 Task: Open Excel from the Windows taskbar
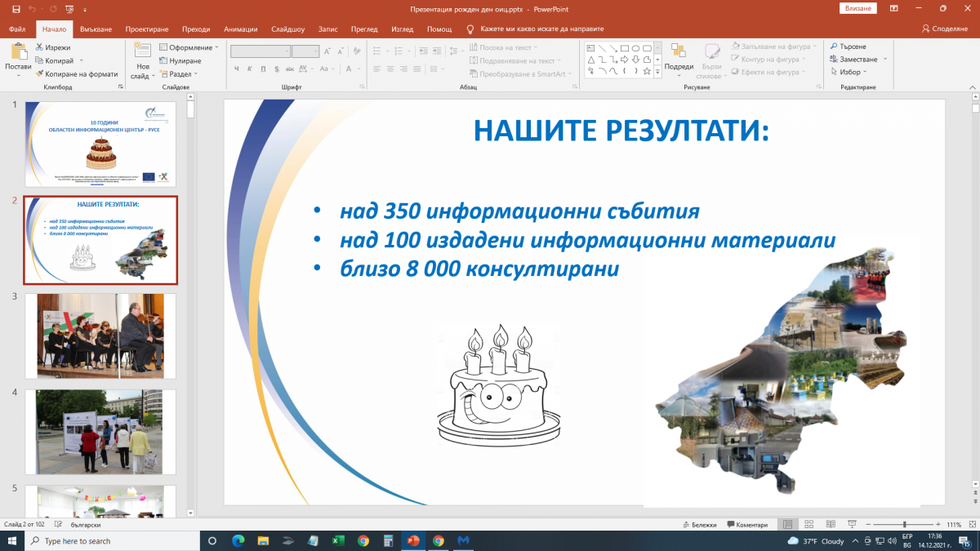338,540
